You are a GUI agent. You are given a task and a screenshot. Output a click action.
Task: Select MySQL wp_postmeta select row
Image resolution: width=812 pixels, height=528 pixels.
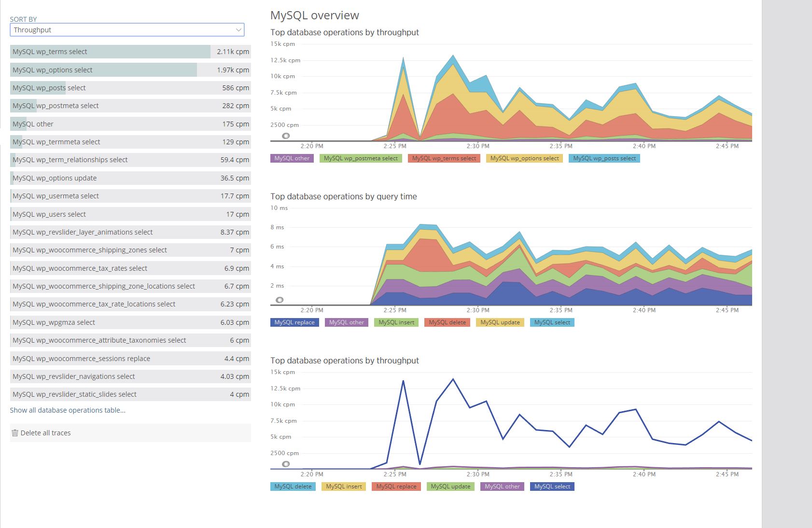pyautogui.click(x=130, y=106)
